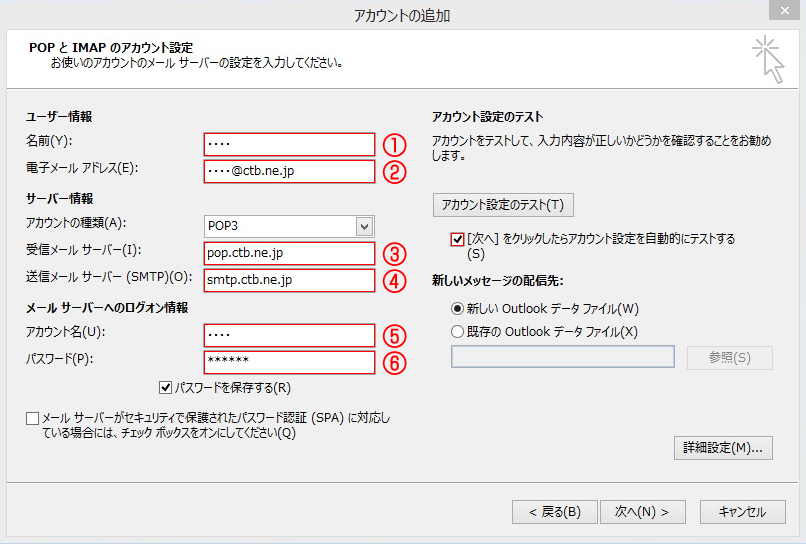Click the 送信メール サーバー (SMTP) field
Screen dimensions: 806x544
point(289,280)
